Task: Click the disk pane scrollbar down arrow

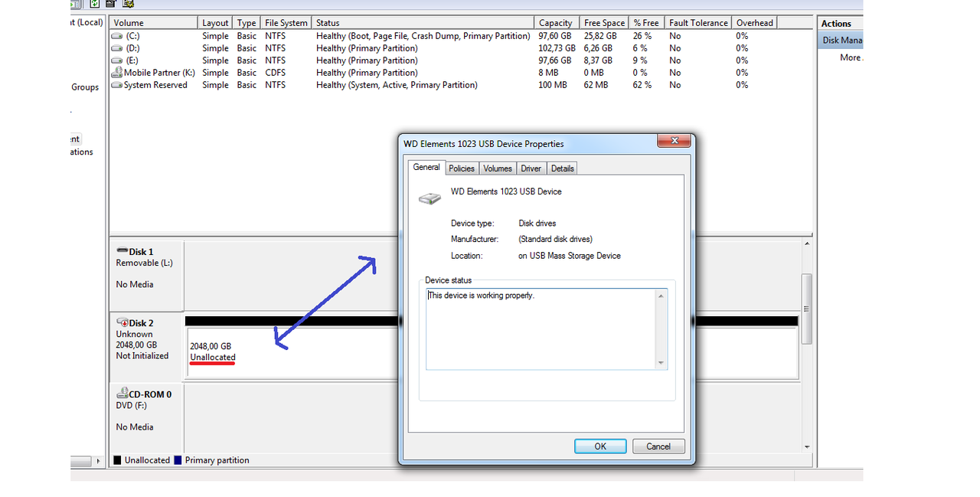Action: click(x=807, y=446)
